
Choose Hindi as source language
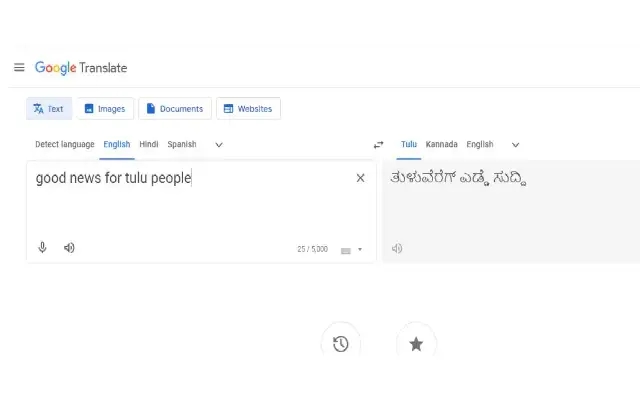tap(149, 144)
